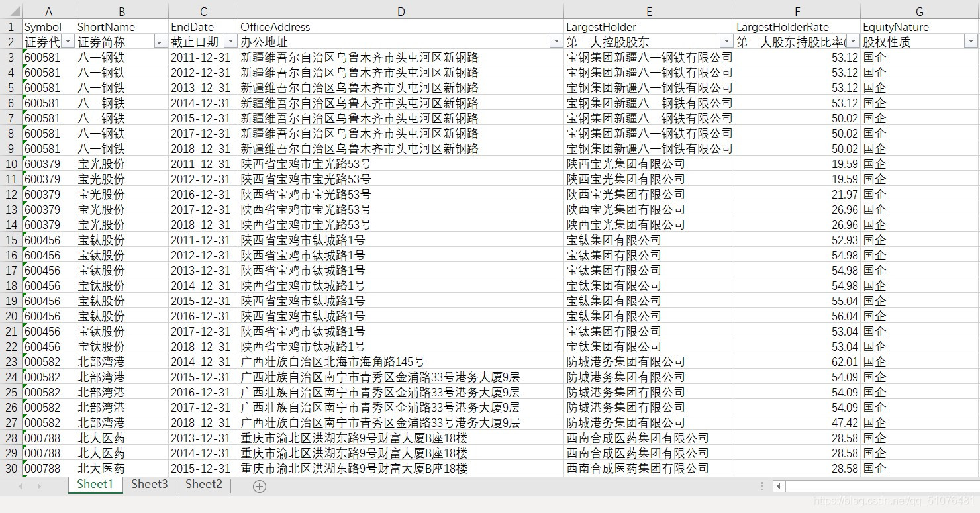Switch to Sheet3 tab
Screen dimensions: 980x513
tap(149, 485)
